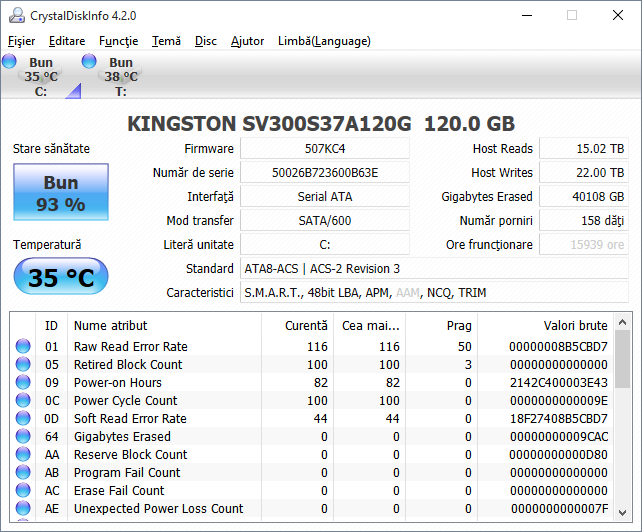This screenshot has height=532, width=642.
Task: Open the Fișier menu
Action: tap(22, 41)
